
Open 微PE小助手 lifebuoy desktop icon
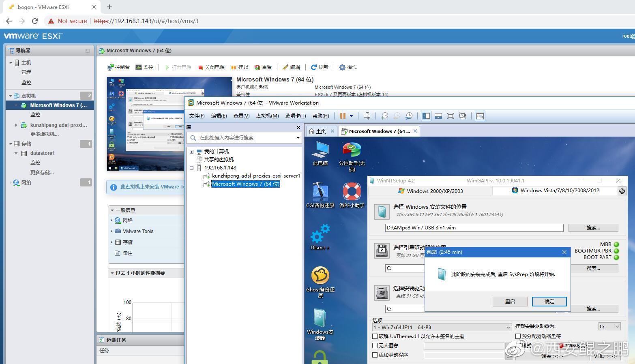352,195
